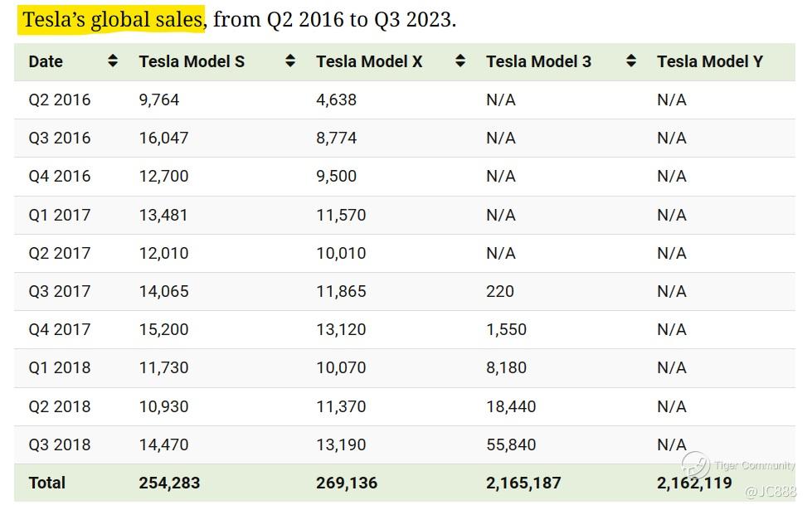Select the Q2 2016 row date cell
Screen dimensions: 812x510
(60, 100)
